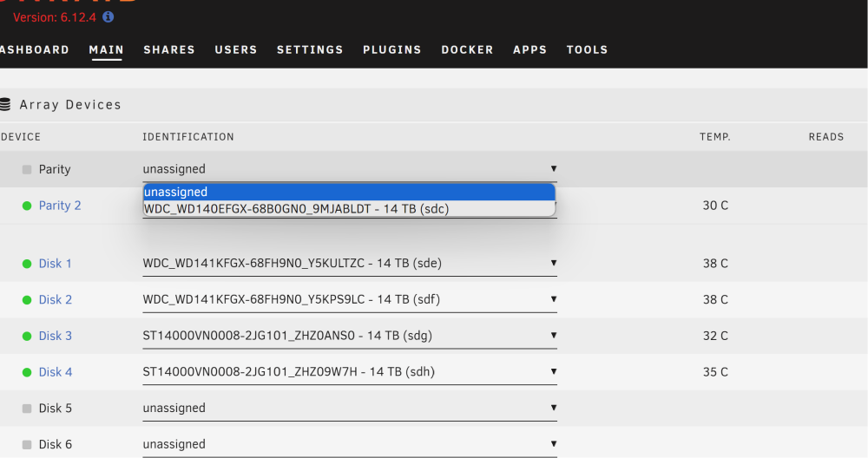Switch to the Docker tab

coord(467,49)
